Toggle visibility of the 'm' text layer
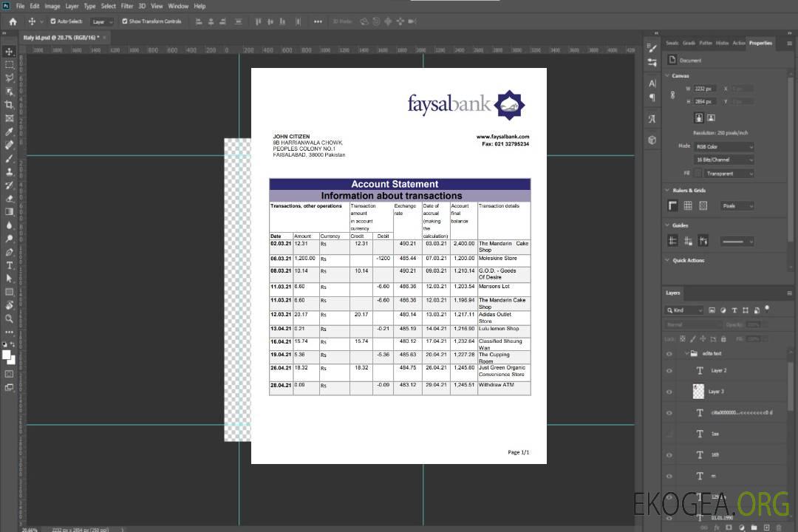Image resolution: width=798 pixels, height=532 pixels. [669, 477]
